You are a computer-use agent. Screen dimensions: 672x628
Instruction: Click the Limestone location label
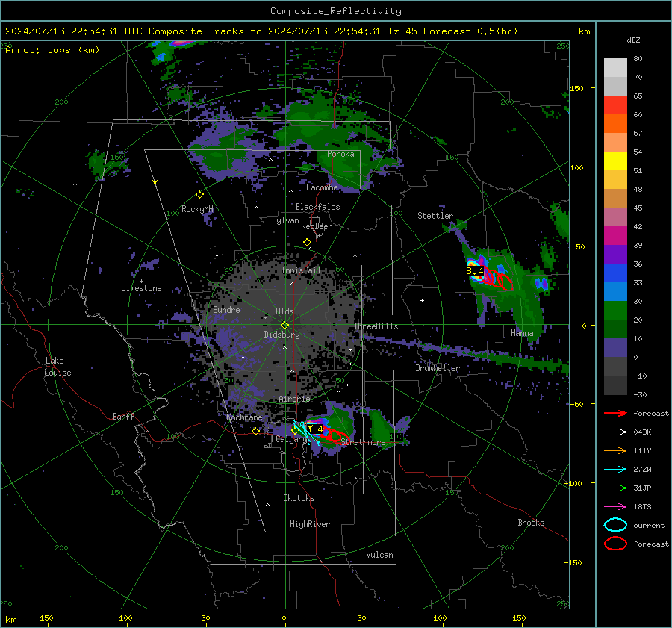141,288
